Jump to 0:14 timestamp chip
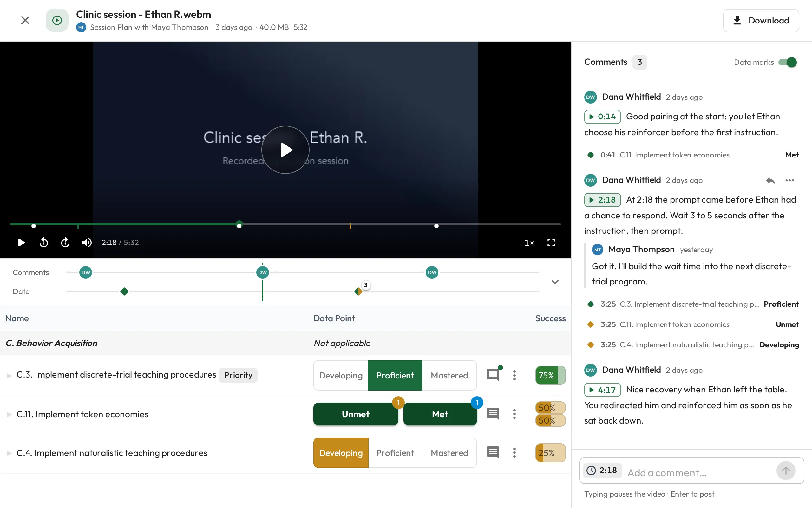Screen dimensions: 812x508 [x=603, y=117]
